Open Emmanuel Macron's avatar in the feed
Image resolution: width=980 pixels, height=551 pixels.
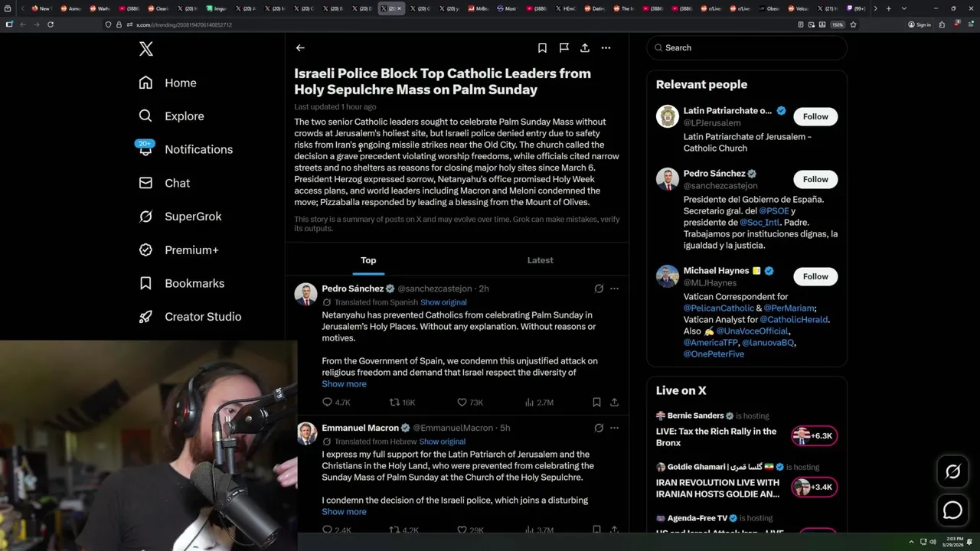click(306, 434)
